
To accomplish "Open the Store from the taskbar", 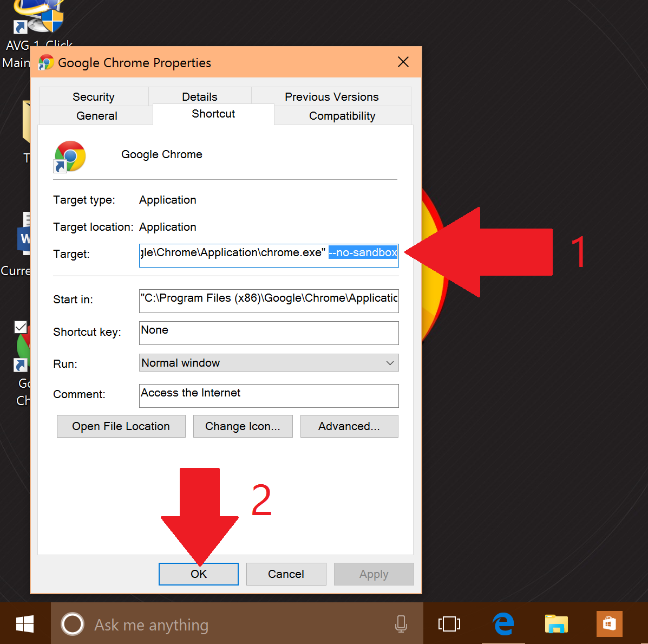I will click(x=609, y=624).
